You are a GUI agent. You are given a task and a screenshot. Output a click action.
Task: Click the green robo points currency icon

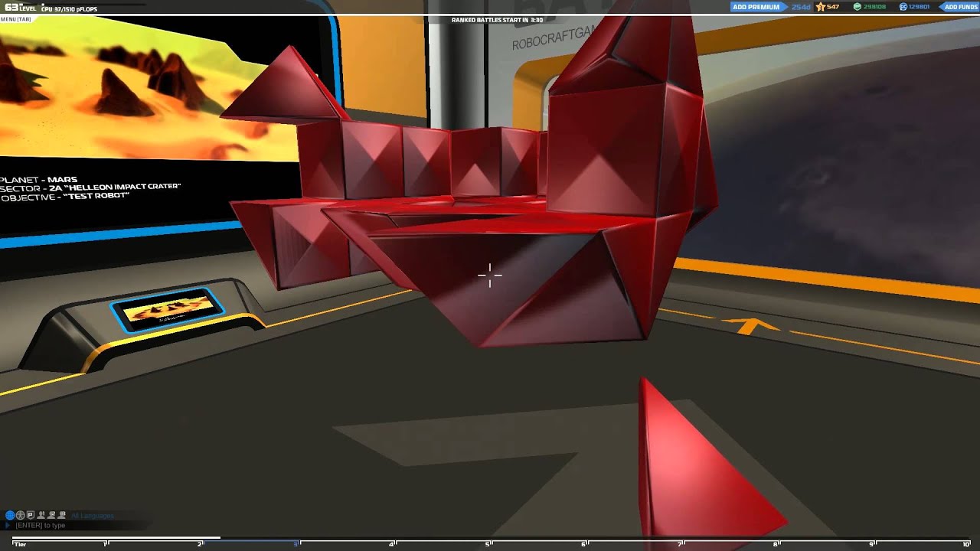pos(857,7)
